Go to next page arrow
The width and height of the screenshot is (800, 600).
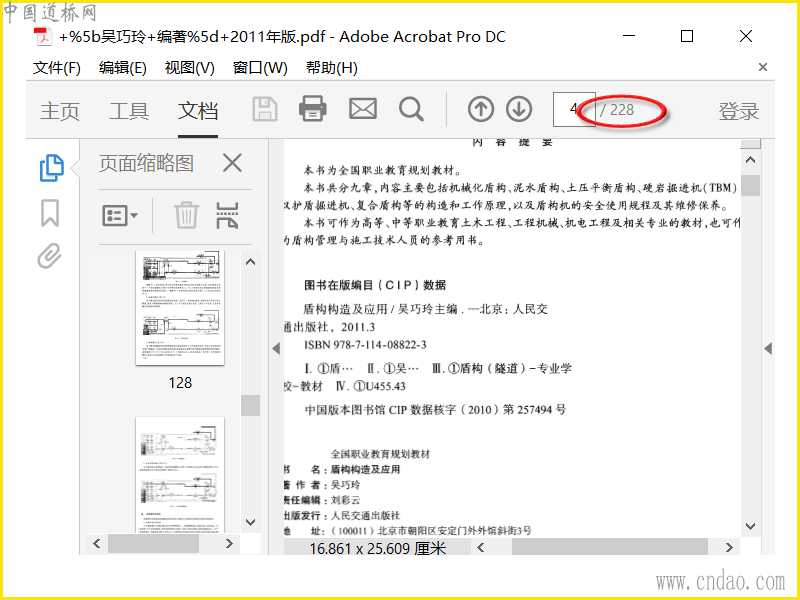pyautogui.click(x=519, y=109)
